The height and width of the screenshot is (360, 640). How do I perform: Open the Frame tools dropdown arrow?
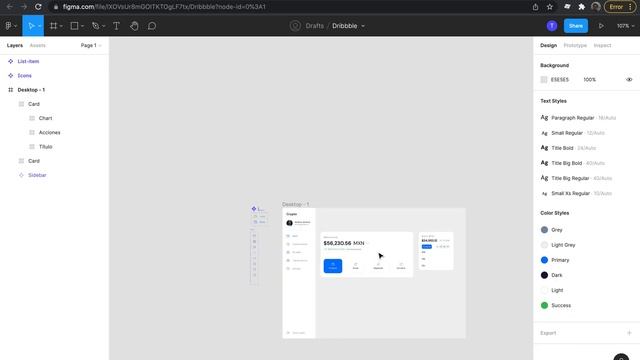click(x=61, y=26)
